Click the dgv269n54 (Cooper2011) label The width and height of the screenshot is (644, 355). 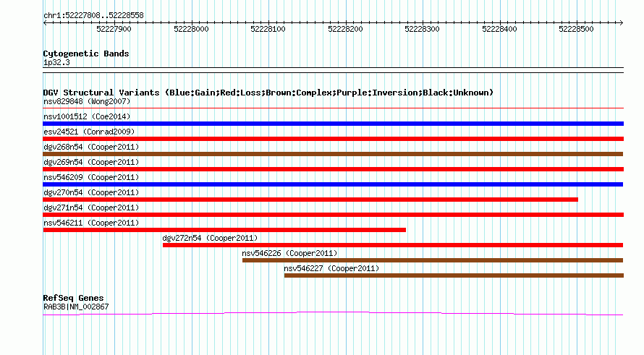[91, 162]
